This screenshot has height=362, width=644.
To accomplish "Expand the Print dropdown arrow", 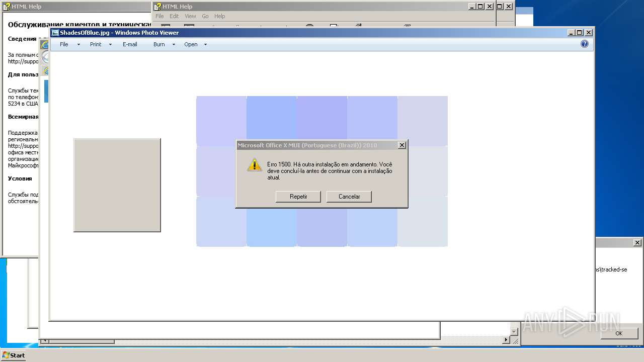I will pos(110,44).
